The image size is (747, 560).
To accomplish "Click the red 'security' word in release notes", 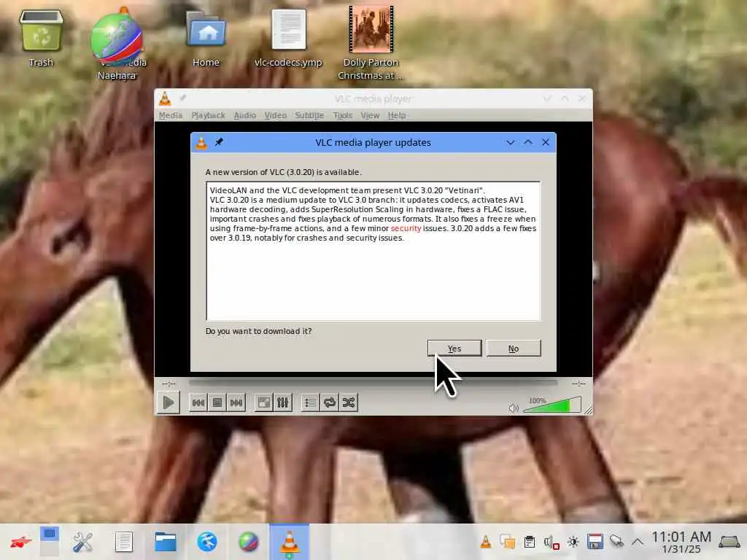I will 406,228.
